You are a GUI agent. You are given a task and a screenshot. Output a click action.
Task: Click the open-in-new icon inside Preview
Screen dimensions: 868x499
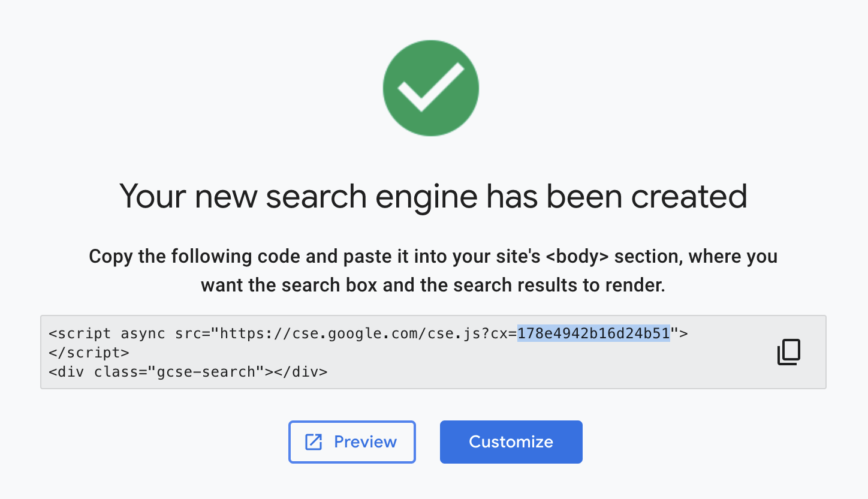(314, 442)
